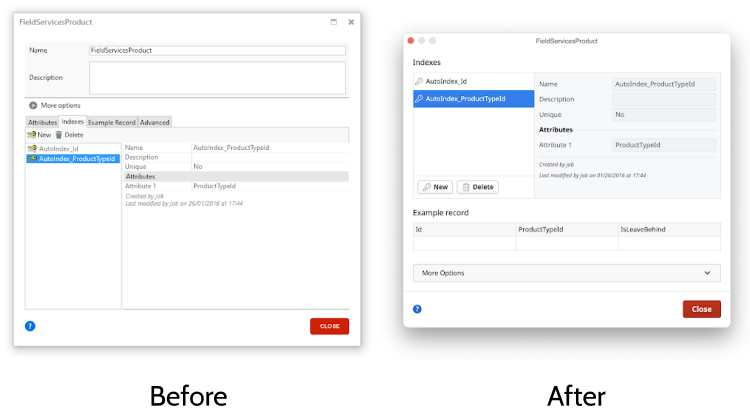Image resolution: width=750 pixels, height=412 pixels.
Task: Click the red Close button in right dialog
Action: [701, 309]
